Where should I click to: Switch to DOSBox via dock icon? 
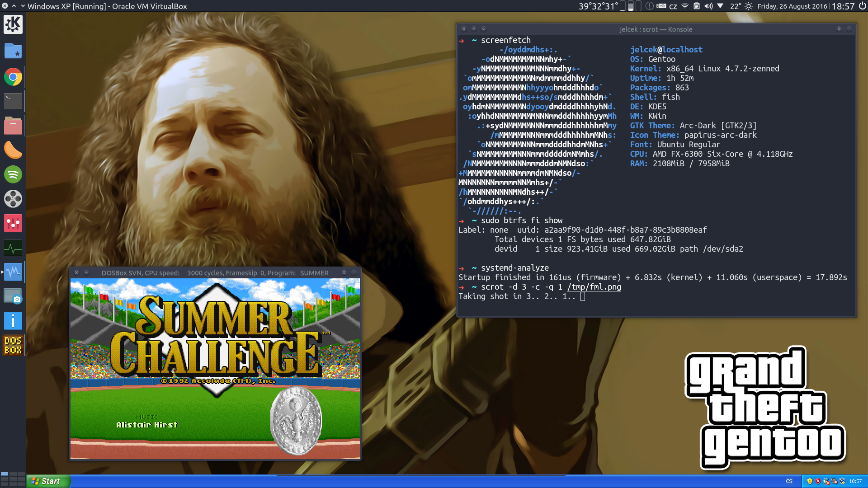click(x=13, y=345)
